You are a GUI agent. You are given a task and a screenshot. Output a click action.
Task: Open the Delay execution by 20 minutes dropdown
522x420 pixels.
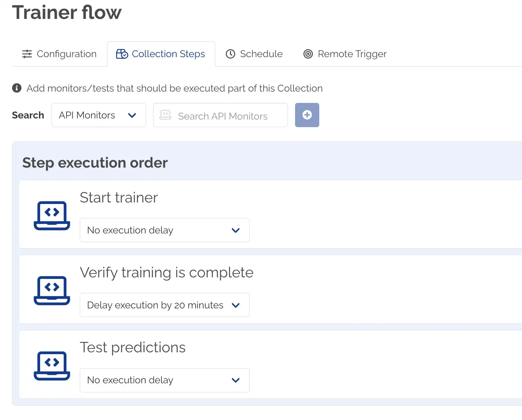click(x=165, y=305)
